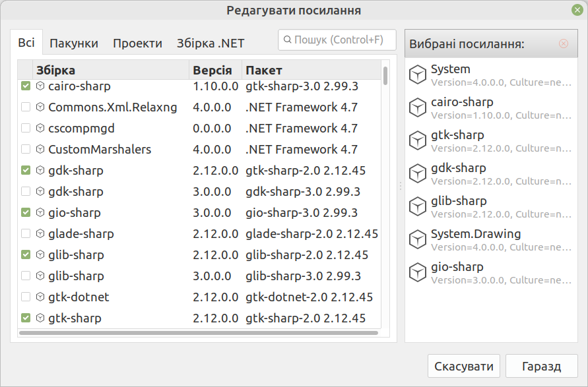This screenshot has width=588, height=387.
Task: Click the Скасувати button
Action: [464, 366]
